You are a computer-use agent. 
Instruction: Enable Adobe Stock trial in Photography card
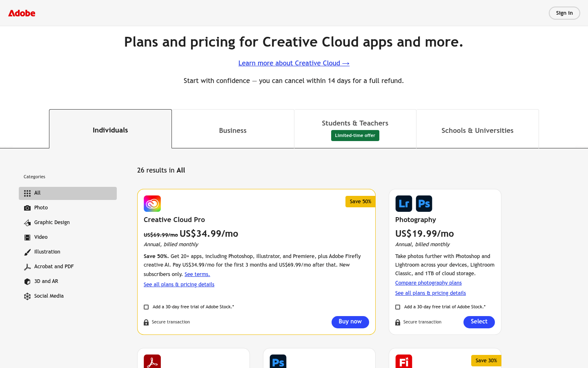coord(398,307)
